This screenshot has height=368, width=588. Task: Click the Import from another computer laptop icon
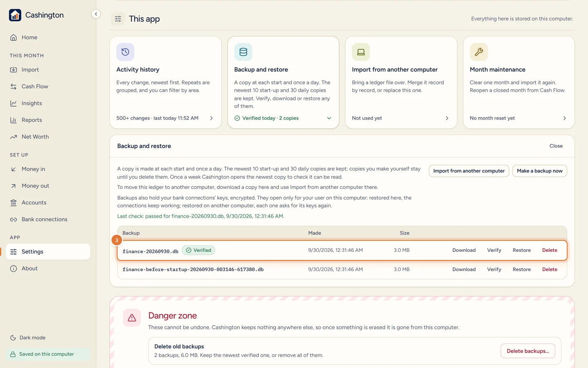point(361,52)
